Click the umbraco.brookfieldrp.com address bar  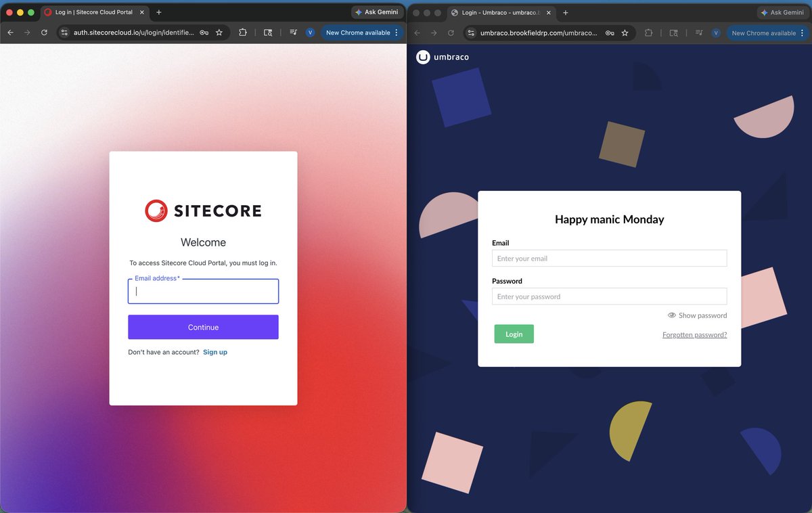(539, 32)
